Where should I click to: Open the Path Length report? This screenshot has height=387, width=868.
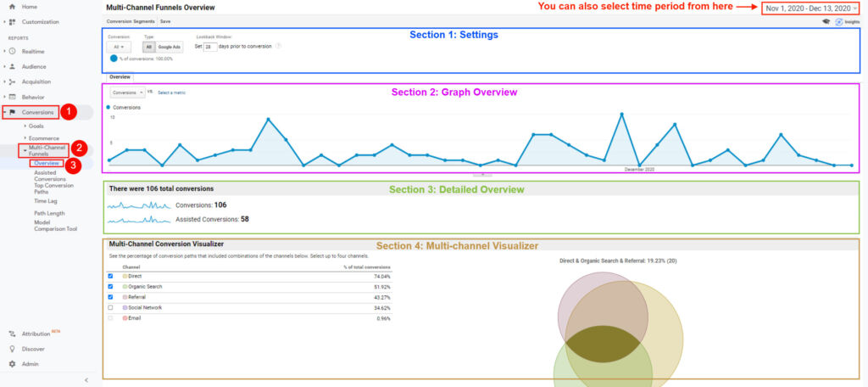point(49,213)
